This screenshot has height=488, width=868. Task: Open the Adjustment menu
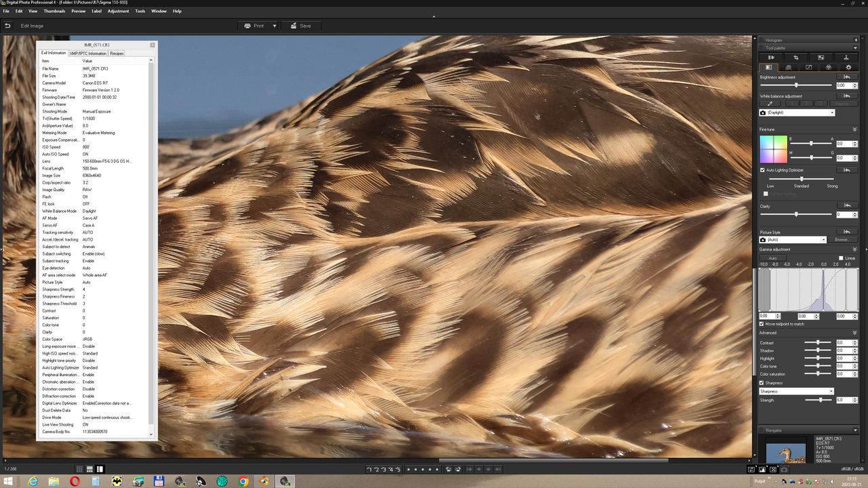point(118,12)
